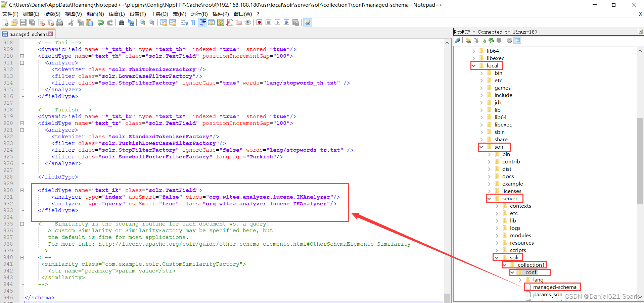Image resolution: width=644 pixels, height=303 pixels.
Task: Collapse fold at line 930 fieldType
Action: (x=22, y=190)
